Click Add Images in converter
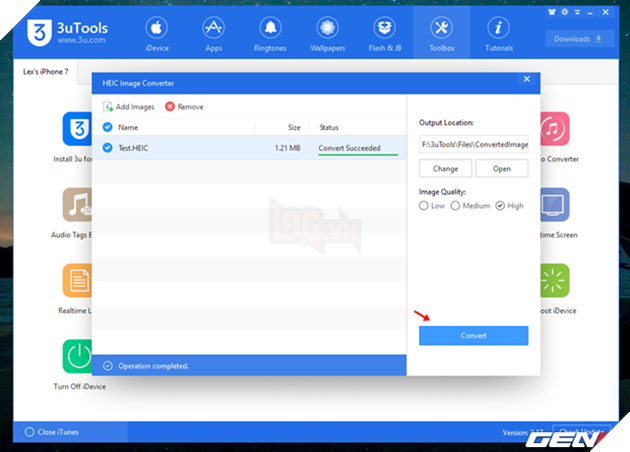Screen dimensions: 630x452 (x=129, y=106)
